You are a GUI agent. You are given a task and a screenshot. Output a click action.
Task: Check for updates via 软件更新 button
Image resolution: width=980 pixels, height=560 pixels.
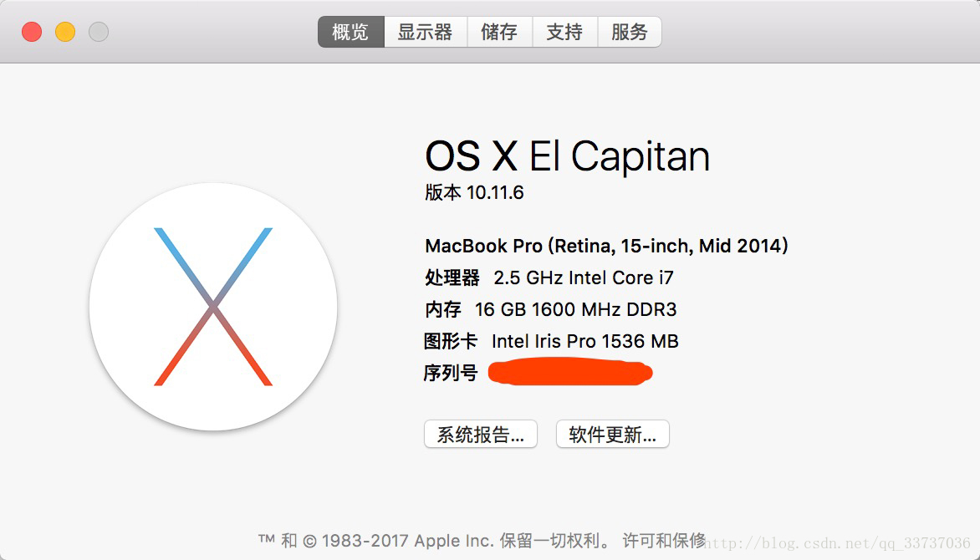pyautogui.click(x=612, y=434)
